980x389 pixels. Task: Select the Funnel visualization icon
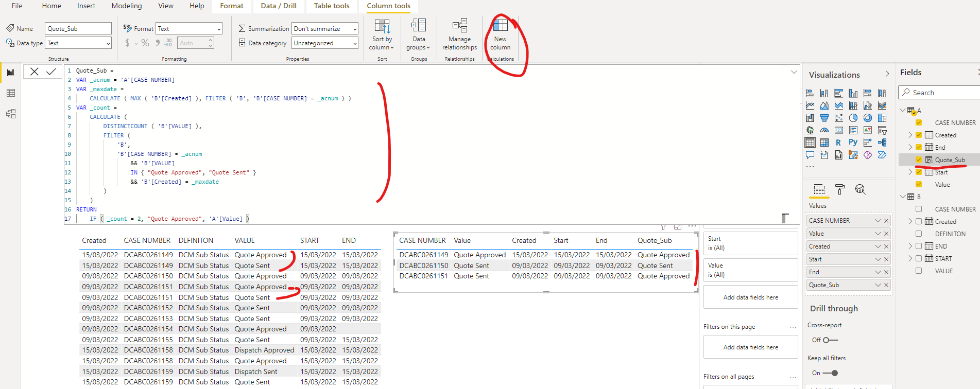pos(824,118)
